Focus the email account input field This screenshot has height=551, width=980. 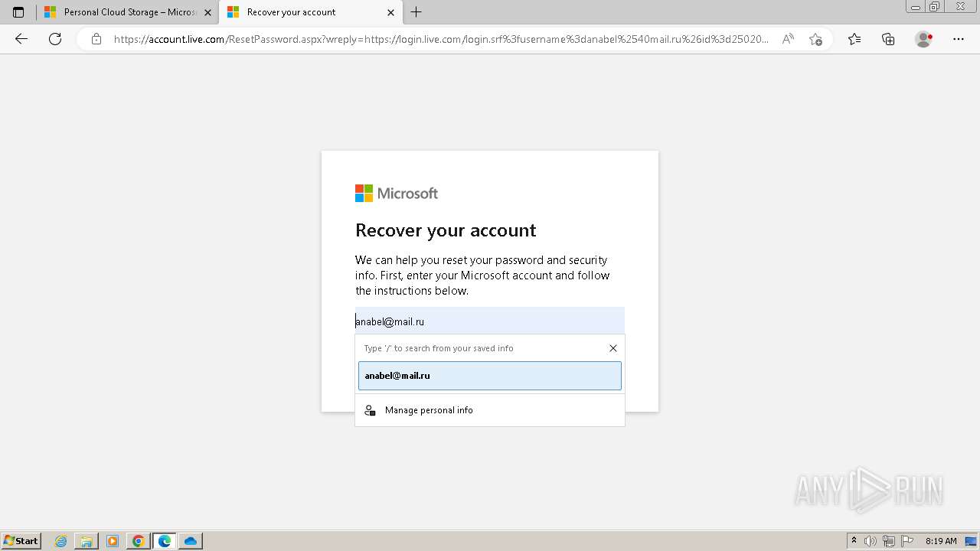pyautogui.click(x=490, y=321)
